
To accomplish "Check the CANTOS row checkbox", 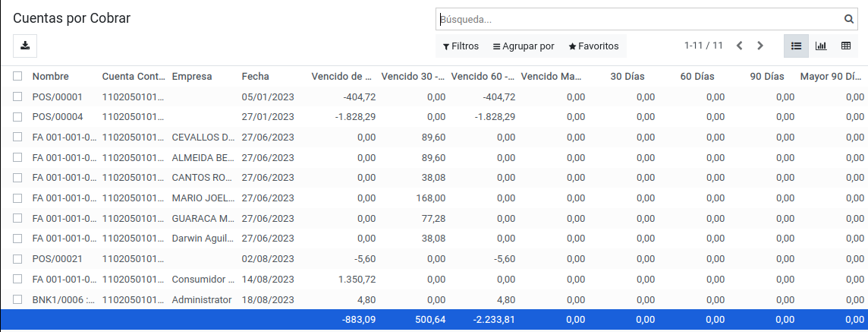I will tap(17, 177).
